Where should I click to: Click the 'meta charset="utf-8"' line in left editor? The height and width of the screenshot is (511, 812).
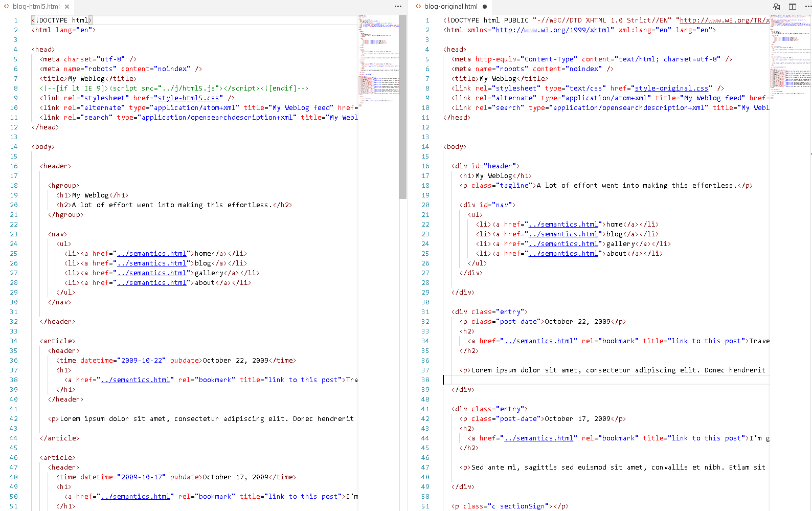click(88, 59)
